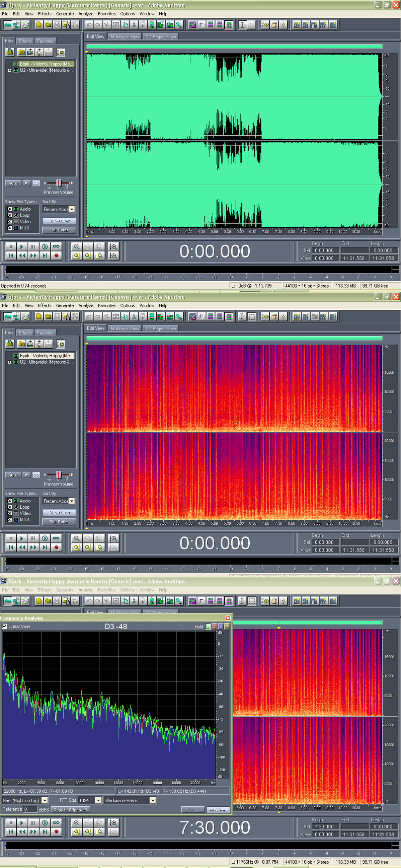Click Zoom to Selection icon in bottom window
Screen dimensions: 401x868
click(x=77, y=832)
